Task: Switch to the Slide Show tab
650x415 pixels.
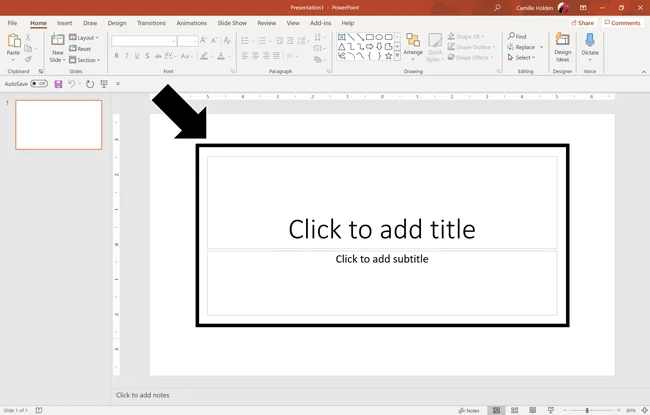Action: [232, 23]
